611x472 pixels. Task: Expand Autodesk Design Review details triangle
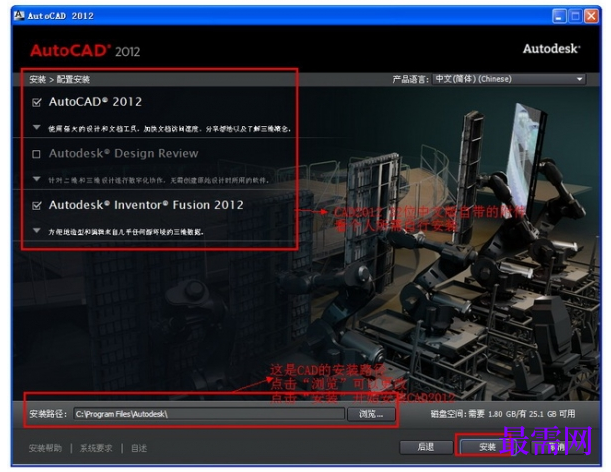point(37,179)
